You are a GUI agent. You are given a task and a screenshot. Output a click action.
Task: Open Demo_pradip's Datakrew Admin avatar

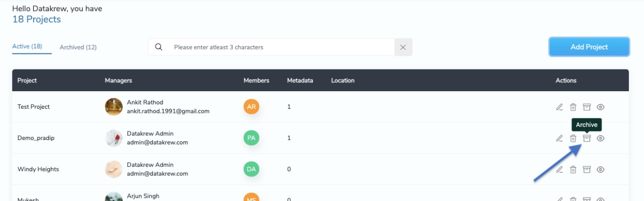point(114,138)
